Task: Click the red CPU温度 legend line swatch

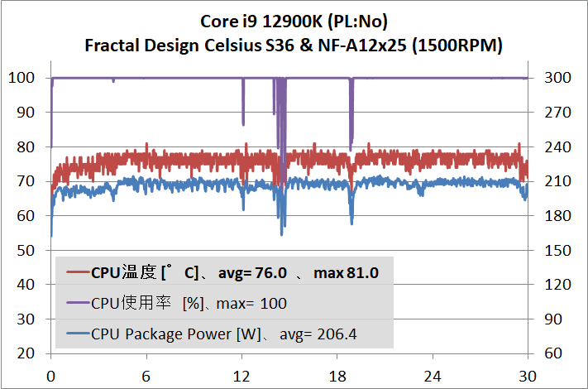Action: (79, 272)
